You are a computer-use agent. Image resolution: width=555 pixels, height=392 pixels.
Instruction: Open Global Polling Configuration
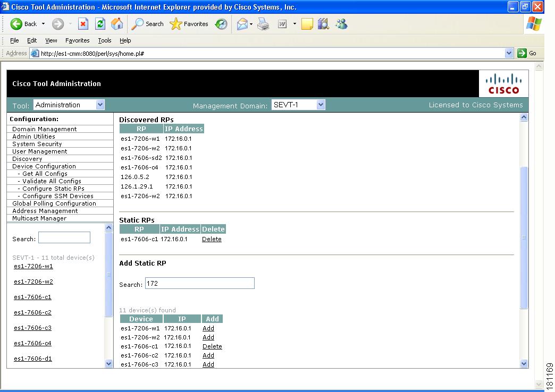[x=54, y=203]
